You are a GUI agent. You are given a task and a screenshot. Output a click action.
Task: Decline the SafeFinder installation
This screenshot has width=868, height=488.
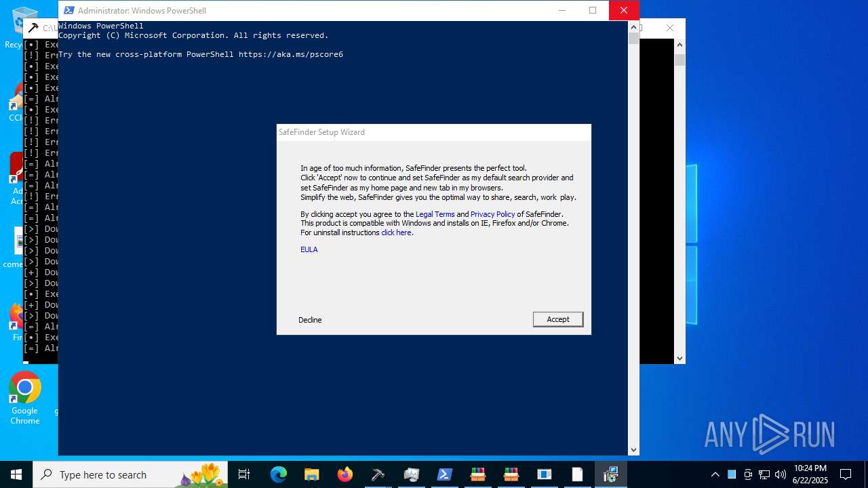click(310, 320)
